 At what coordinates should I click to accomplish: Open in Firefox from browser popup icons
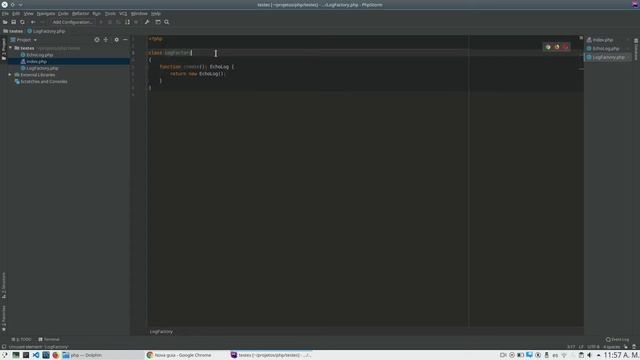[x=557, y=47]
